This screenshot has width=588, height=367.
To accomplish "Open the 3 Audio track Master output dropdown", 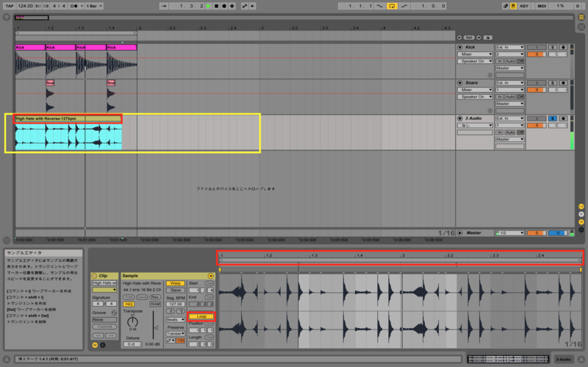I will pyautogui.click(x=509, y=139).
